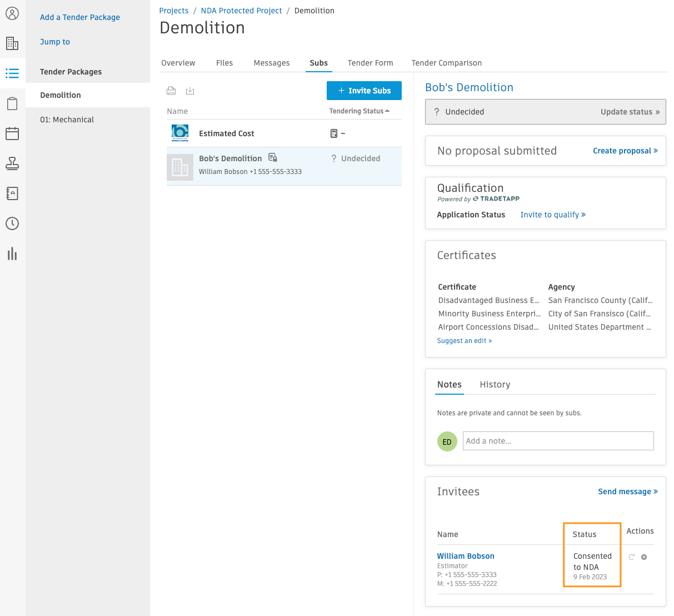Open the stamp icon in sidebar

(x=12, y=163)
